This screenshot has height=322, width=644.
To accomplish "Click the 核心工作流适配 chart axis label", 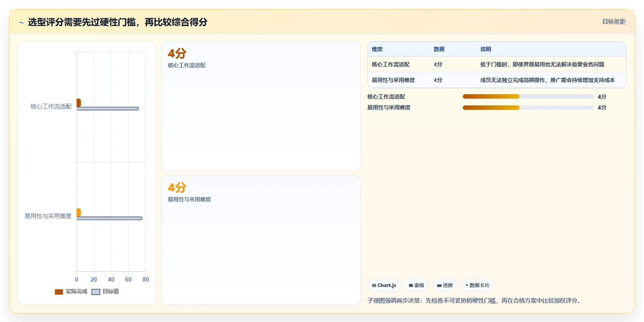I will [51, 107].
